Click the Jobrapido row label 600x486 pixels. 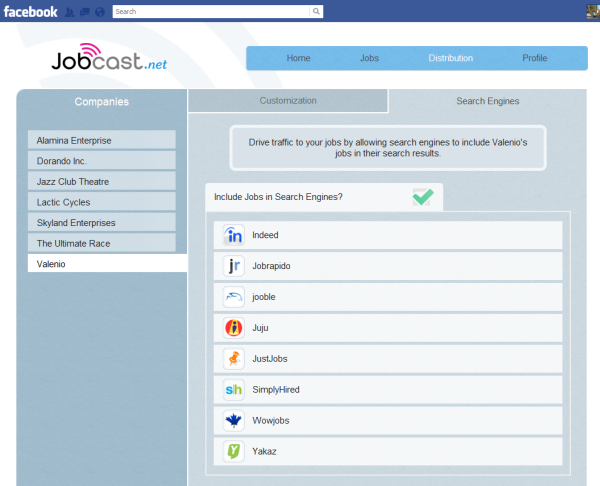(x=271, y=266)
